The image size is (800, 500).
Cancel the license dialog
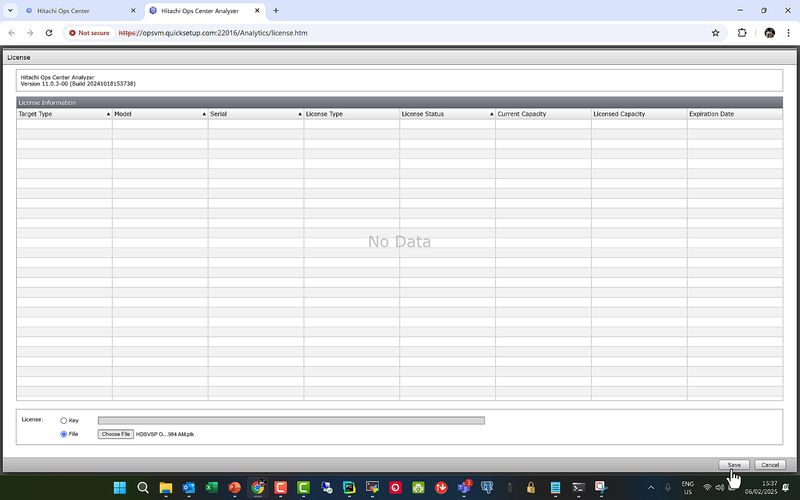click(770, 465)
